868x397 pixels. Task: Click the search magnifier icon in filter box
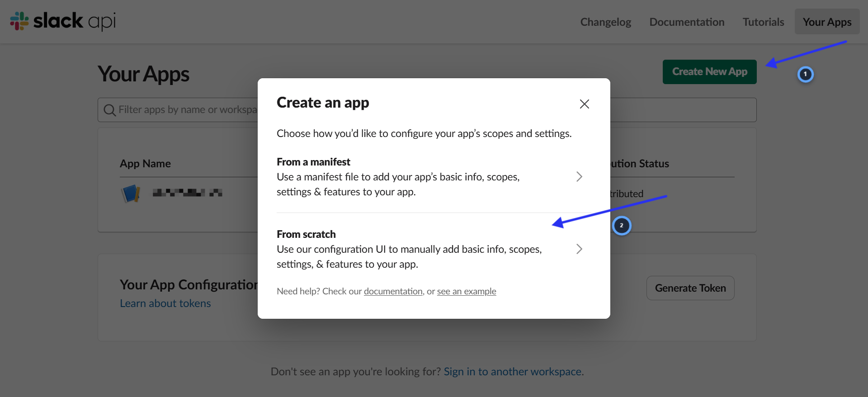[109, 110]
